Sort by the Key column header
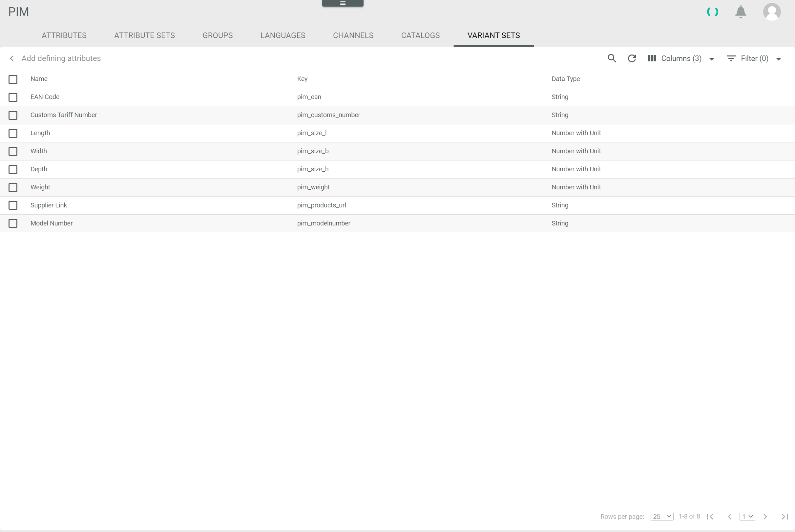Viewport: 795px width, 532px height. [302, 79]
